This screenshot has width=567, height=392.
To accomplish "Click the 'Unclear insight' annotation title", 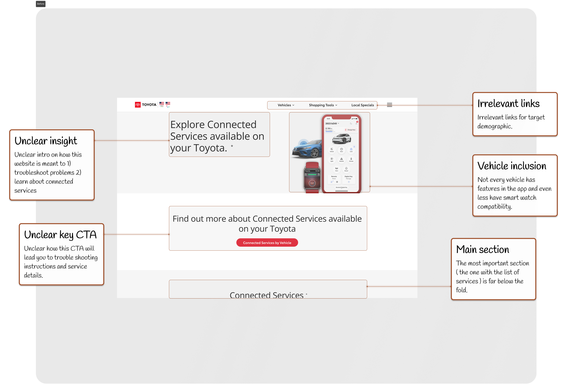I will coord(46,141).
